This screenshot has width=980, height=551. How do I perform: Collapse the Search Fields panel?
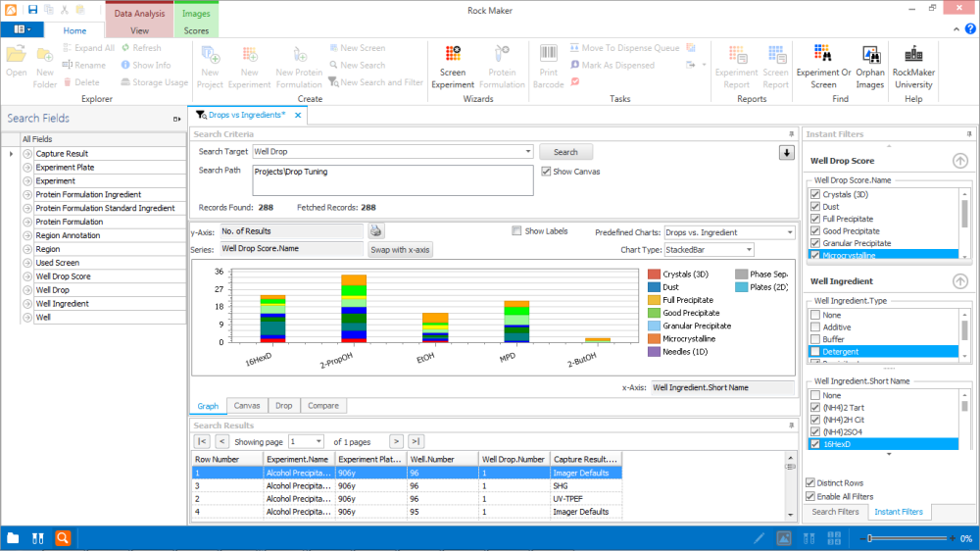click(176, 119)
